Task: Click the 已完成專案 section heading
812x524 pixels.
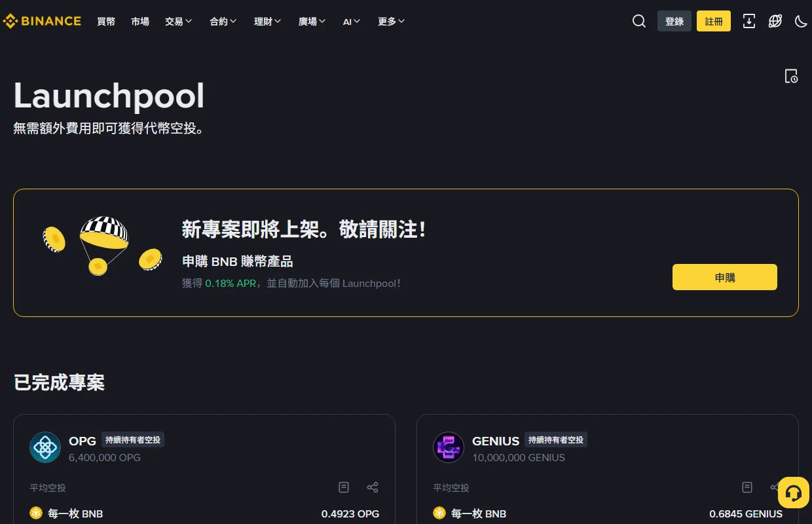Action: (x=60, y=383)
